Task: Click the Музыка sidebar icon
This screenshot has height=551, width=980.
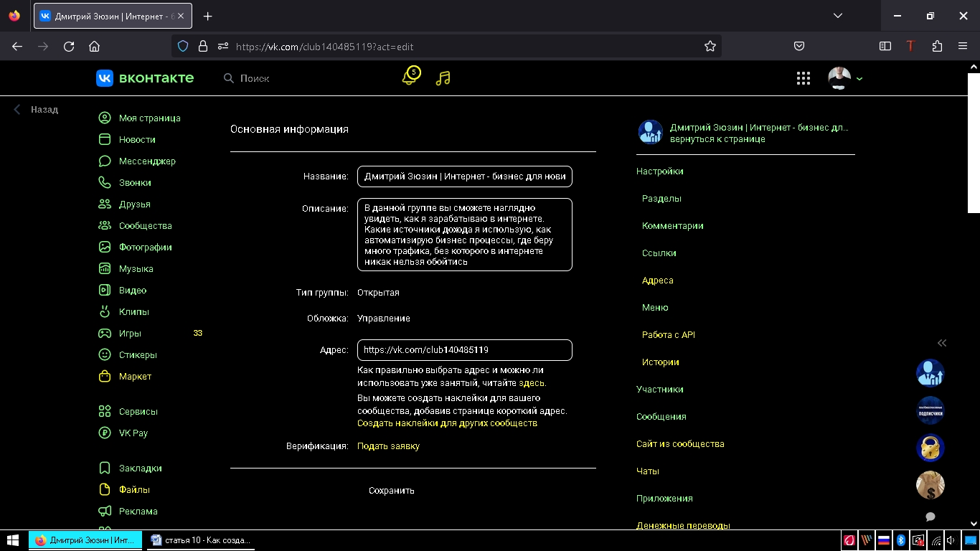Action: coord(105,268)
